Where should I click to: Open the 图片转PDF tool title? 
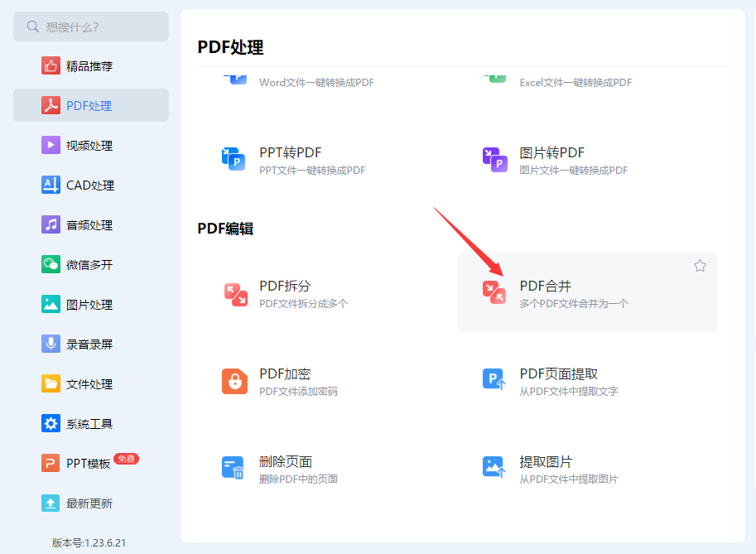(551, 152)
